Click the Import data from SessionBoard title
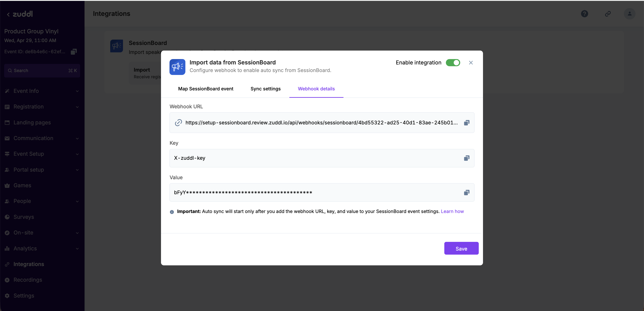This screenshot has height=311, width=644. (233, 63)
